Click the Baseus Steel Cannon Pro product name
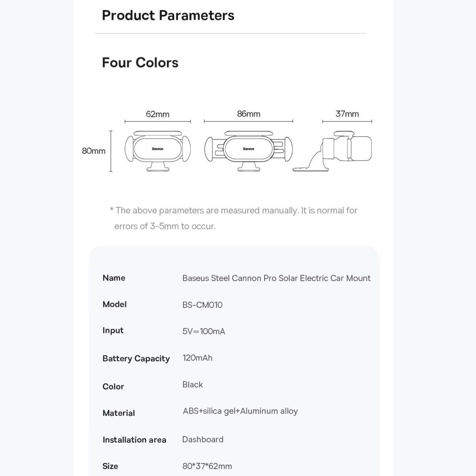This screenshot has width=476, height=476. click(x=276, y=278)
